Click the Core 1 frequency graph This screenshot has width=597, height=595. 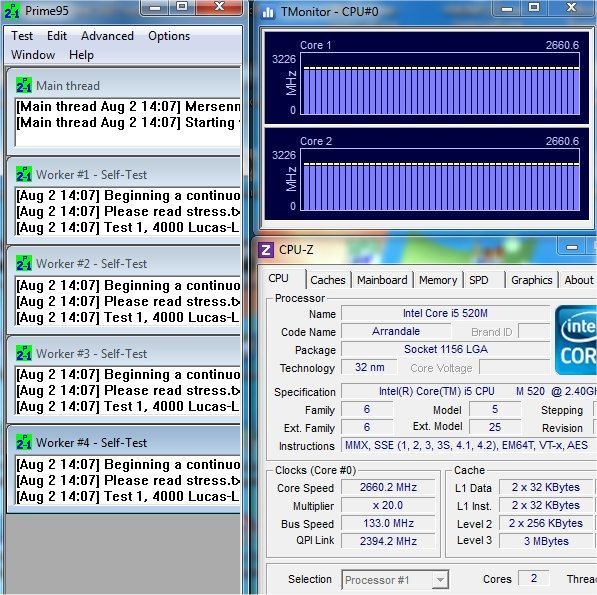pyautogui.click(x=440, y=83)
